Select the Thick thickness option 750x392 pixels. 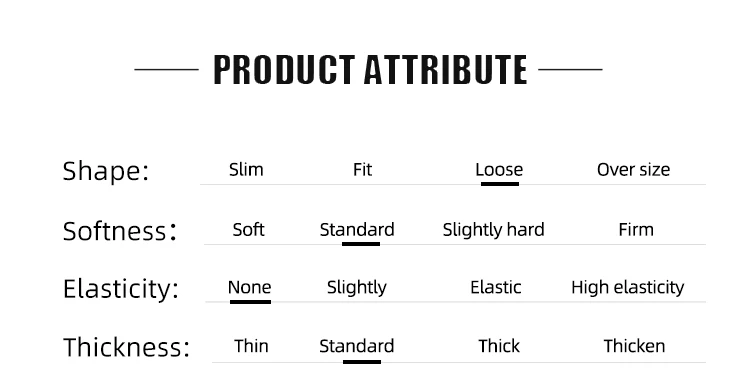click(x=499, y=346)
